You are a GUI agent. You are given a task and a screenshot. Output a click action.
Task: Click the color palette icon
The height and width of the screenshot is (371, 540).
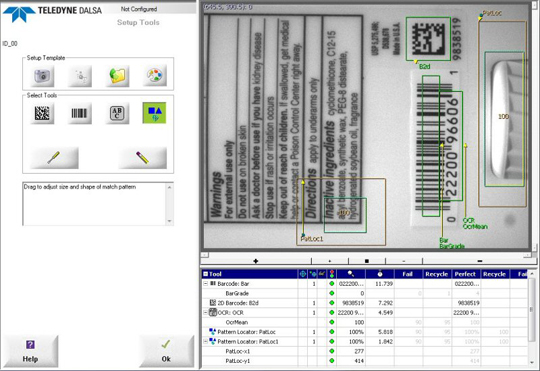tap(155, 75)
